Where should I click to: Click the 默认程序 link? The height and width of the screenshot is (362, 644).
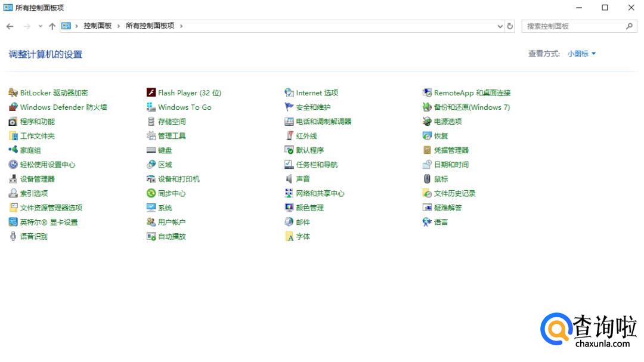coord(310,150)
